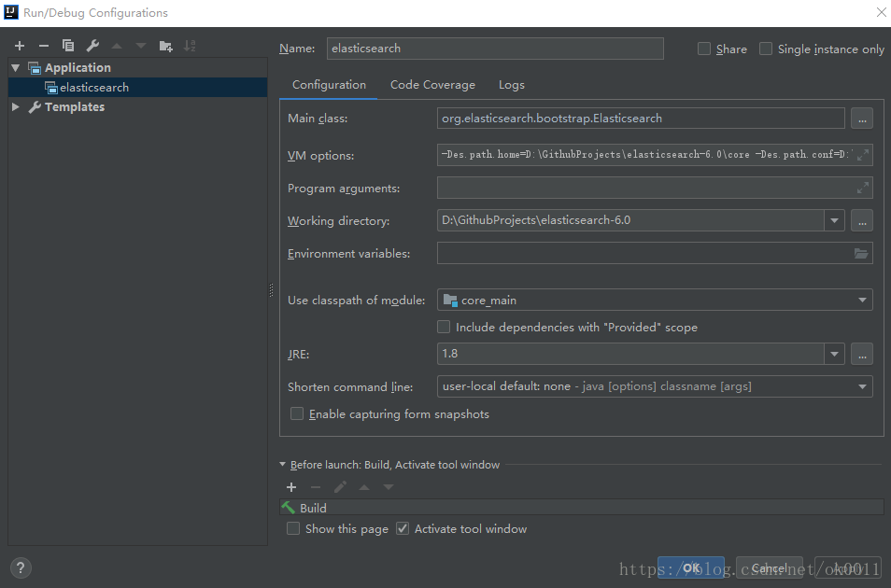Browse for Main class ellipsis button
Screen dimensions: 891x588
[862, 119]
